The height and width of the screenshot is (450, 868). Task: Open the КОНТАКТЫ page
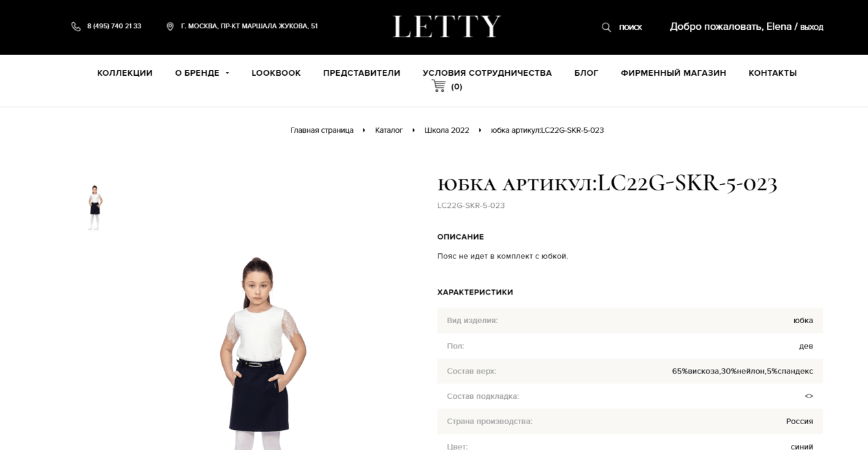772,73
